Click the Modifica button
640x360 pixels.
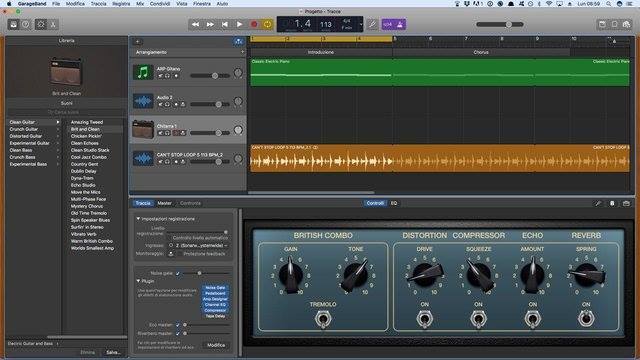pos(216,345)
